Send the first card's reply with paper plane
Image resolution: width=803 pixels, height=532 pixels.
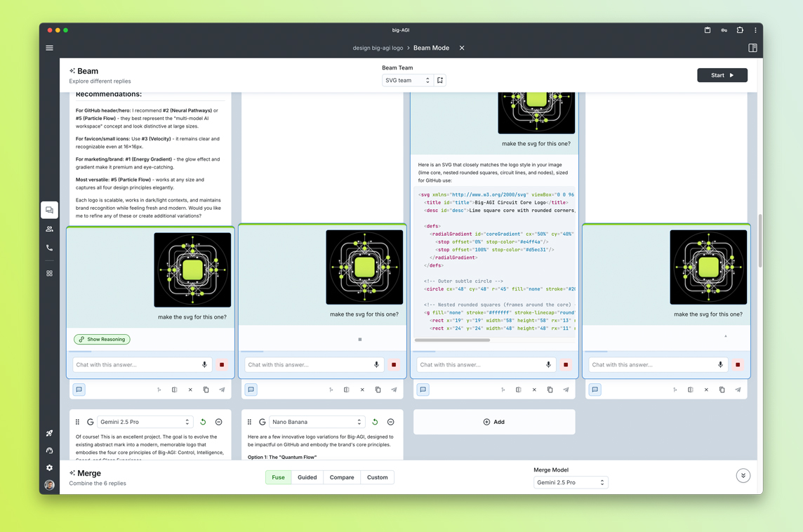pos(223,390)
